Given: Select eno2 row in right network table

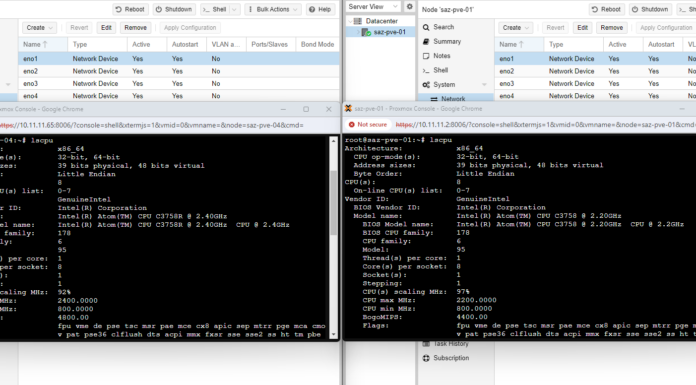Looking at the screenshot, I should [595, 71].
